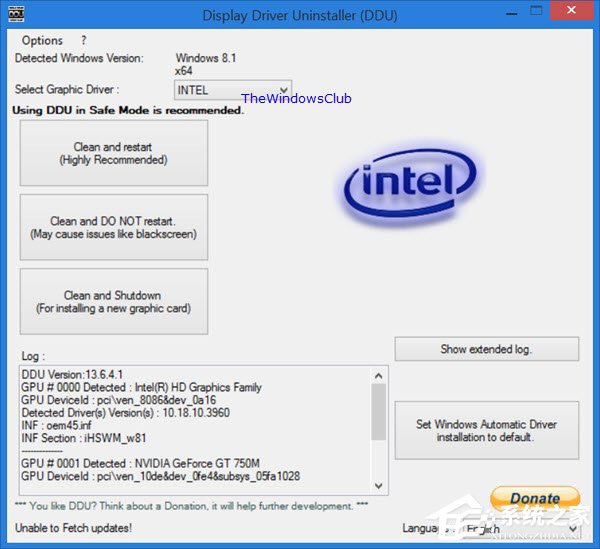Click the log scrollbar thumb
This screenshot has width=600, height=549.
pyautogui.click(x=378, y=412)
